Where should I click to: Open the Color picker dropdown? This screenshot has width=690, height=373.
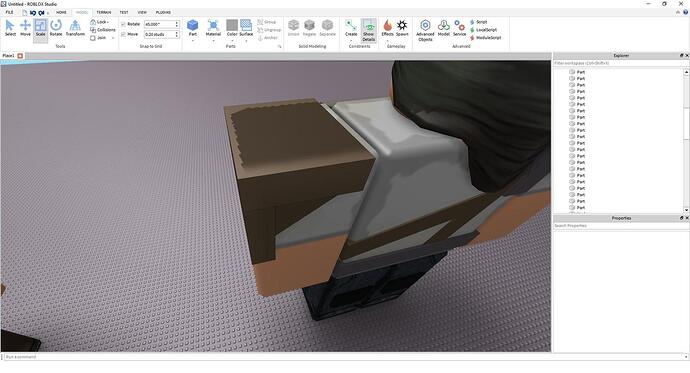(232, 40)
